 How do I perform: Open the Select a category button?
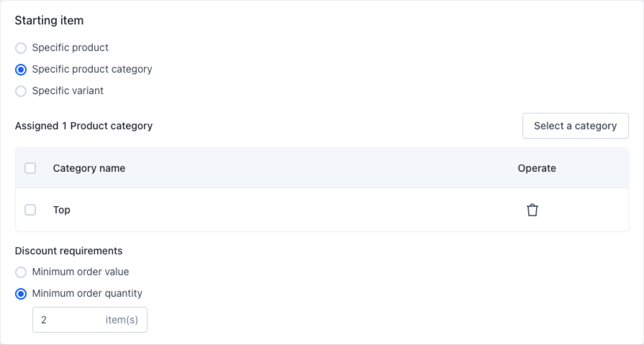pos(575,126)
